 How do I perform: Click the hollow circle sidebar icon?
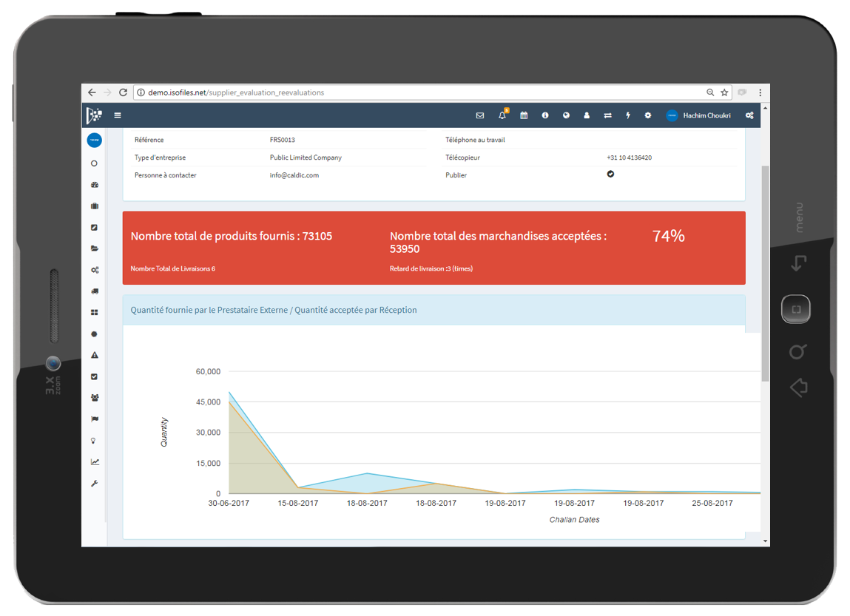95,163
